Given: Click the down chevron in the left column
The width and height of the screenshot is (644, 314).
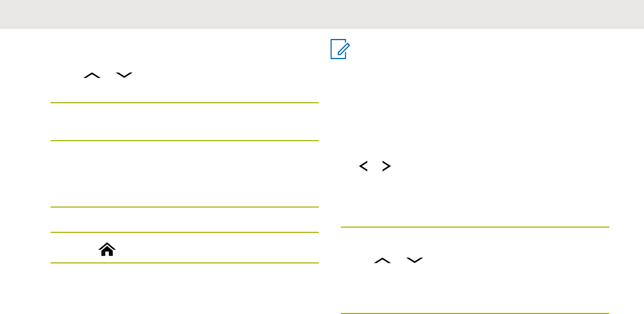Looking at the screenshot, I should coord(124,77).
